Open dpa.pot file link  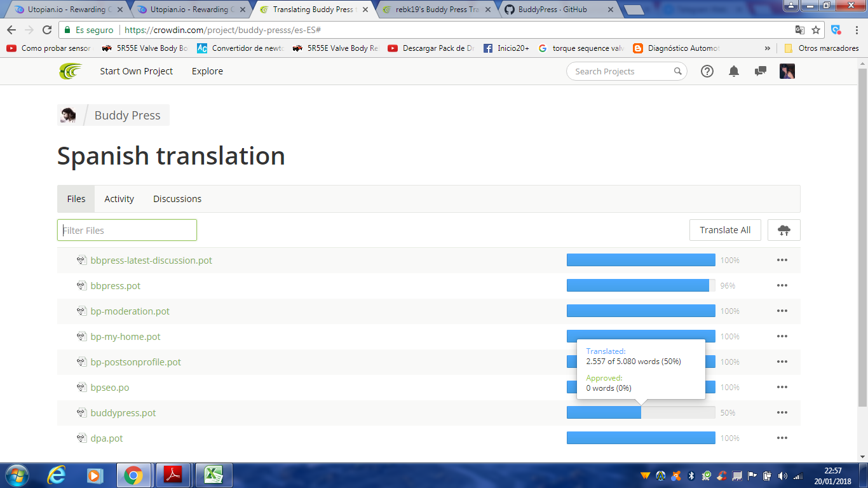tap(107, 438)
